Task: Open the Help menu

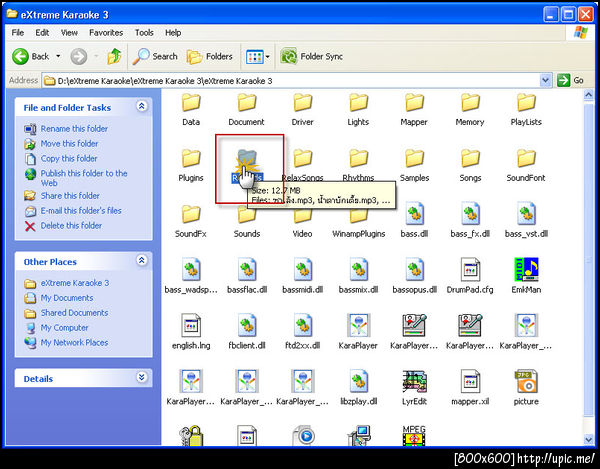Action: coord(173,33)
